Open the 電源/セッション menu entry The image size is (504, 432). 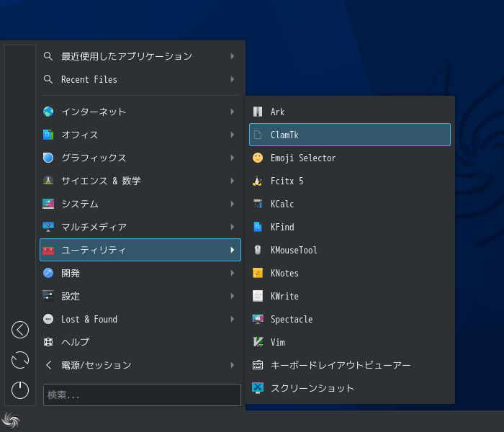[140, 365]
